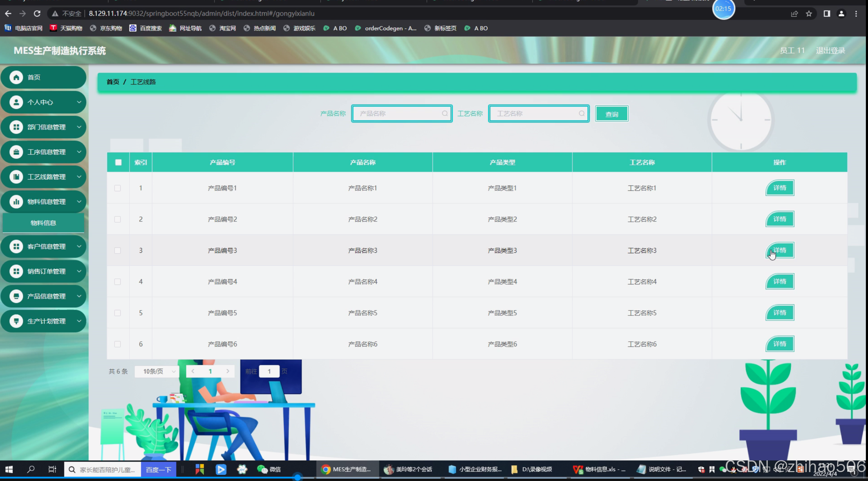Click the 查询 search button
Image resolution: width=868 pixels, height=481 pixels.
(612, 114)
